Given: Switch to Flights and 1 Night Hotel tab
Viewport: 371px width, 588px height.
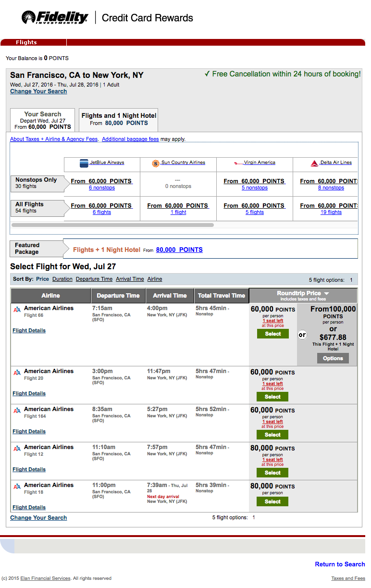Looking at the screenshot, I should (119, 119).
